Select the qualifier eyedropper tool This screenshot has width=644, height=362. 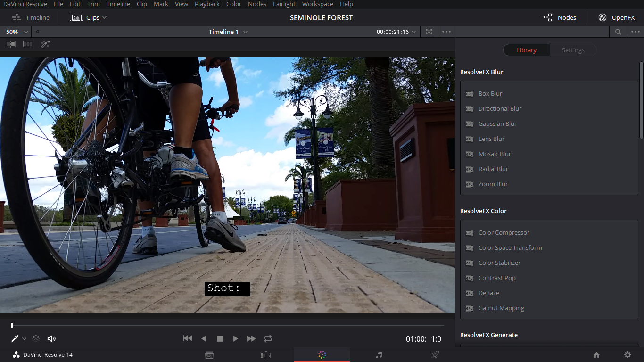click(15, 338)
